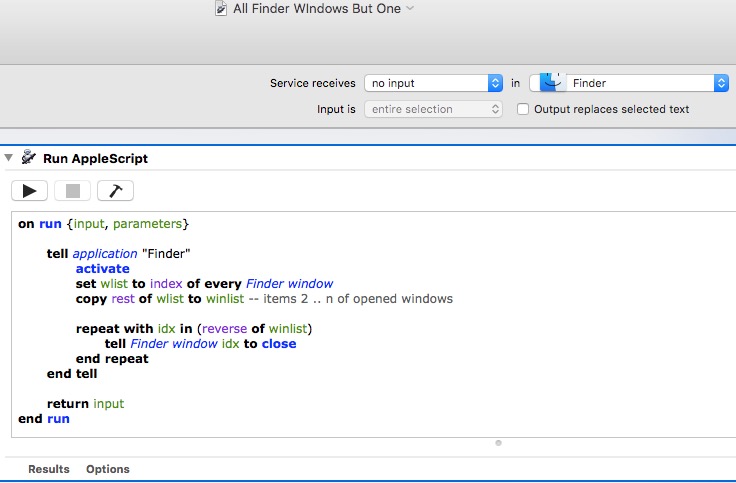
Task: Switch to the Results tab
Action: pos(49,469)
